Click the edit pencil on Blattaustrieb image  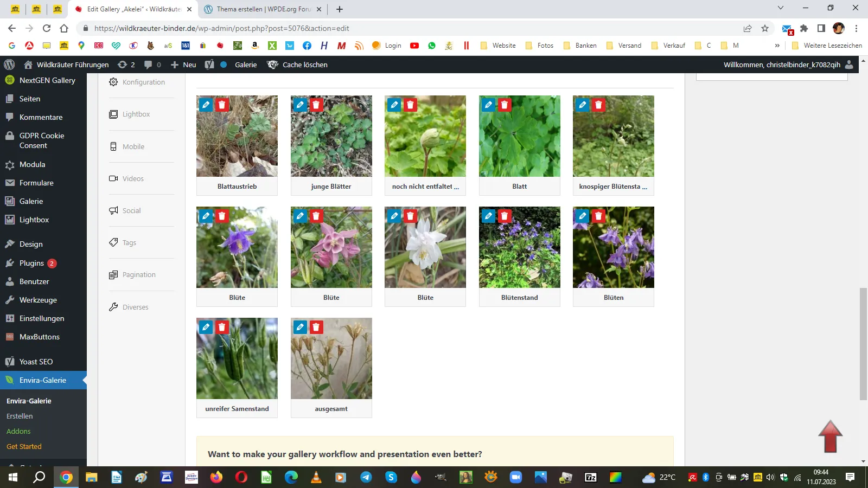point(206,105)
